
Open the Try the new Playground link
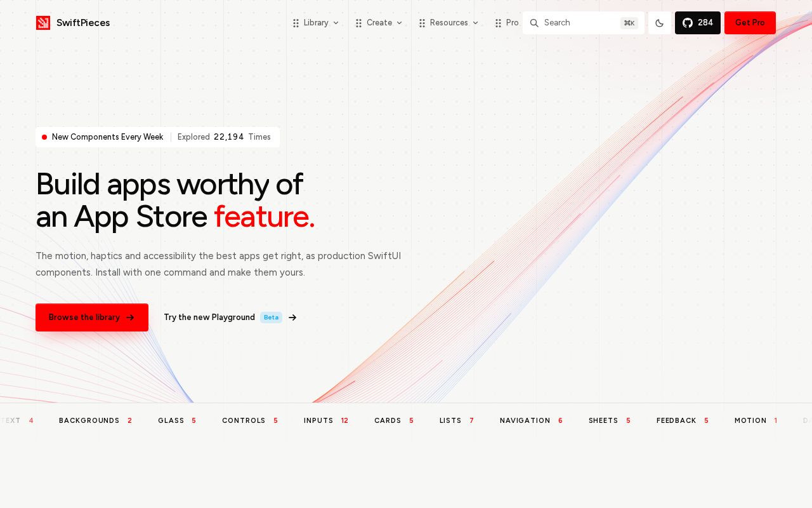point(230,317)
